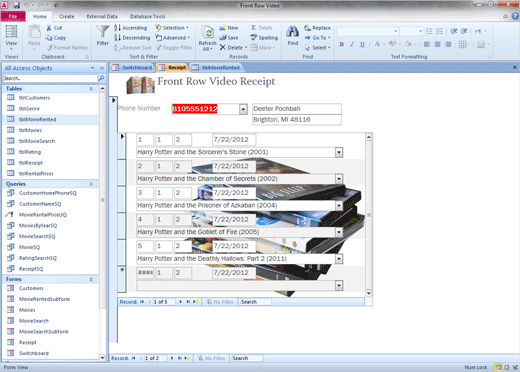520x372 pixels.
Task: Toggle underline text formatting
Action: tap(362, 44)
